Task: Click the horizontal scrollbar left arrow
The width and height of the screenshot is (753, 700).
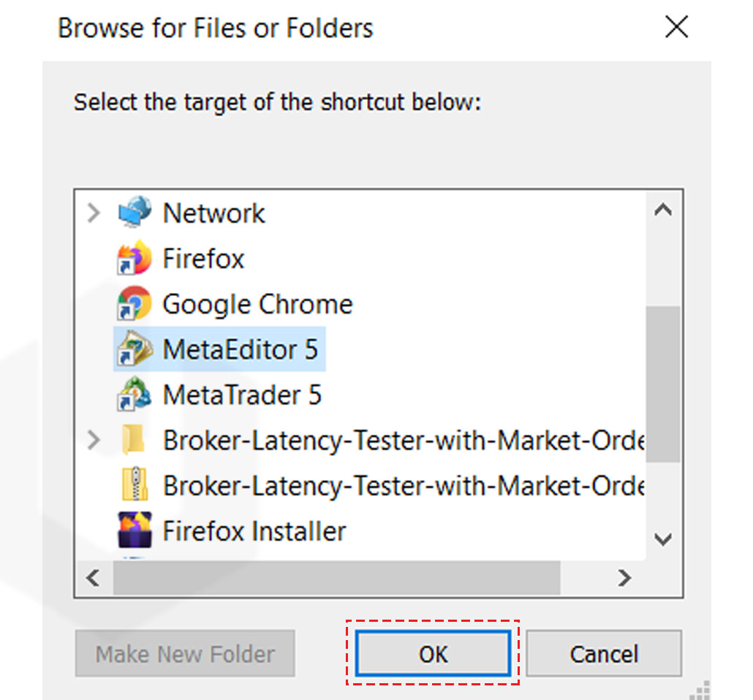Action: pyautogui.click(x=93, y=579)
